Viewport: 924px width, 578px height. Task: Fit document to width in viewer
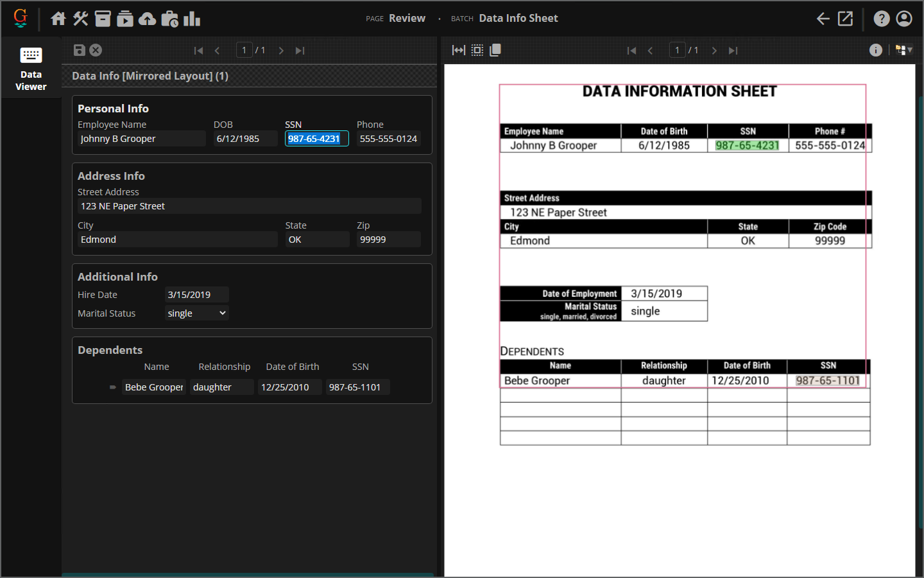458,50
